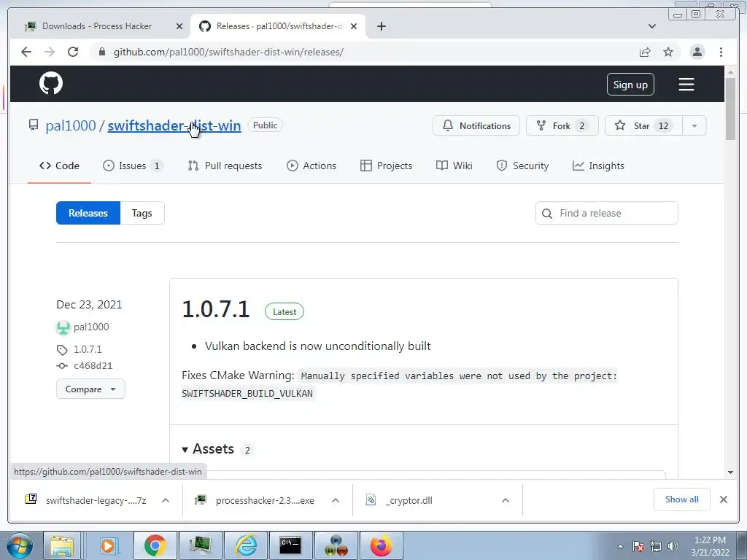
Task: Click the padlock site info icon
Action: [x=101, y=52]
